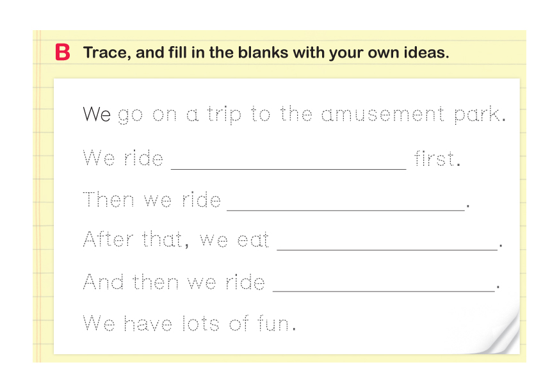The width and height of the screenshot is (559, 392).
Task: Click the dotted word "Then"
Action: tap(108, 199)
